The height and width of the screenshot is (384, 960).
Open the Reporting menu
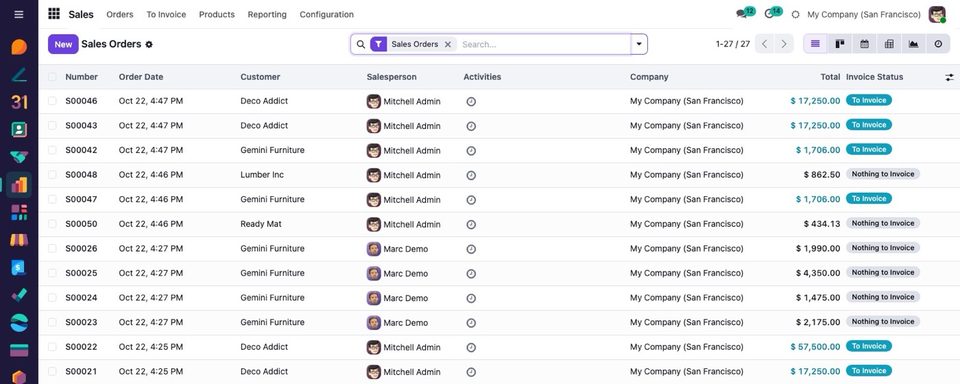[x=267, y=14]
